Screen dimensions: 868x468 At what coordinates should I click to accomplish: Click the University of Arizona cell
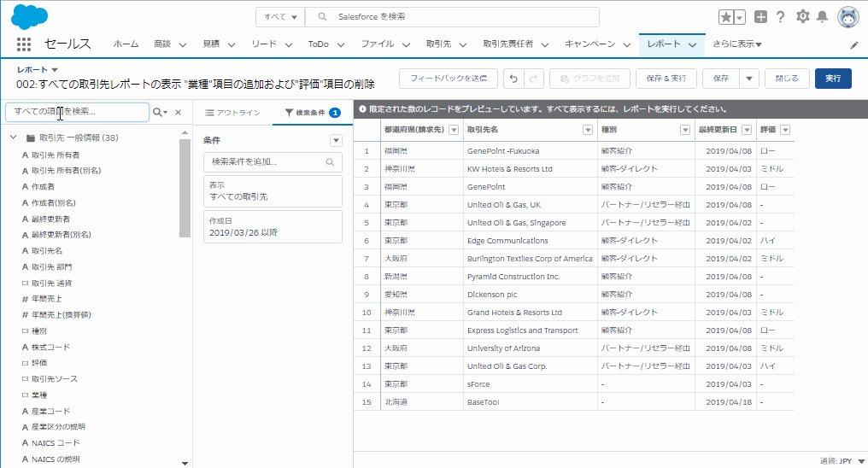click(x=531, y=348)
